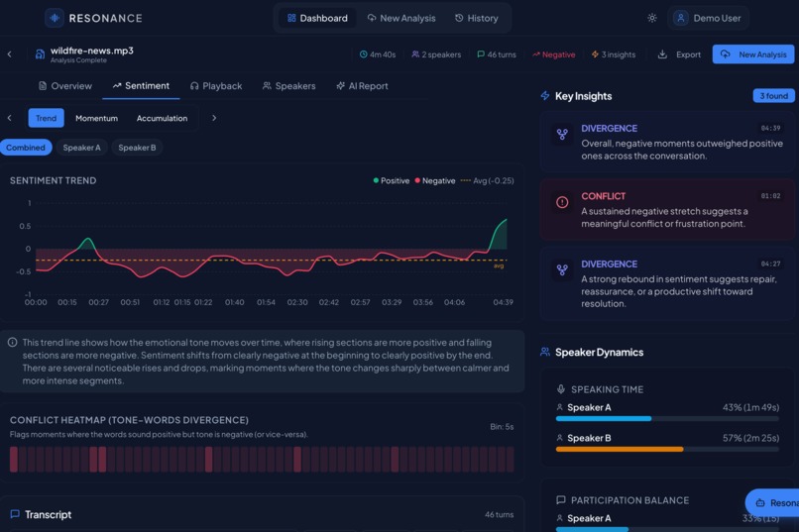Viewport: 799px width, 532px height.
Task: Click the Speaker Dynamics people icon
Action: point(545,352)
